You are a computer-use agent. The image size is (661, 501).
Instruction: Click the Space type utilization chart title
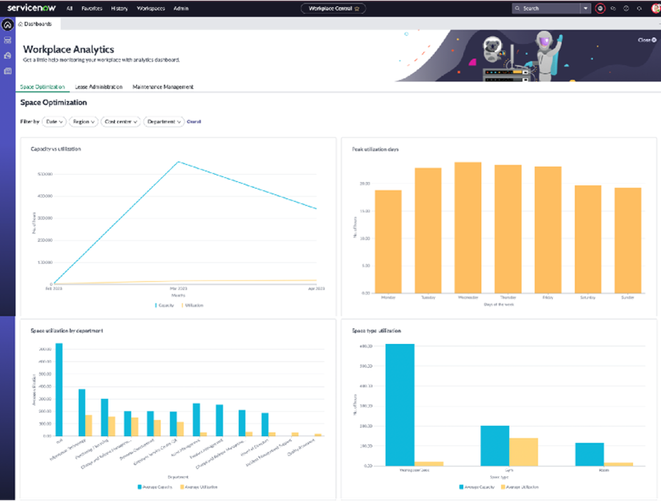376,331
